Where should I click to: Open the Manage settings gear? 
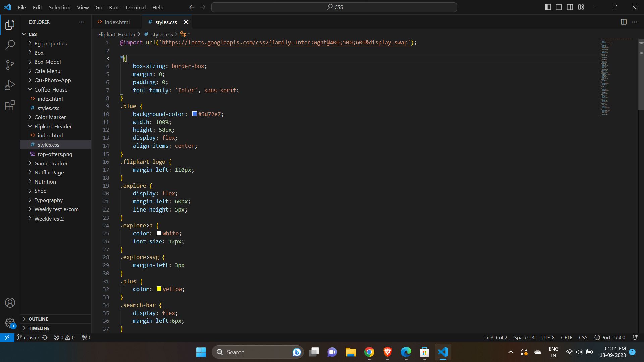point(10,323)
